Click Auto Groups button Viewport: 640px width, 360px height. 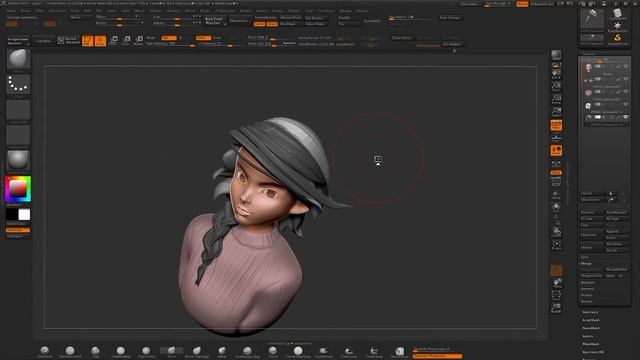click(450, 18)
